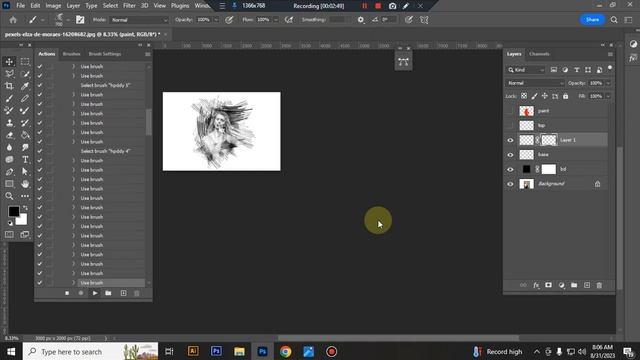Screen dimensions: 640x360
Task: Stop playing or recording the action
Action: click(67, 293)
